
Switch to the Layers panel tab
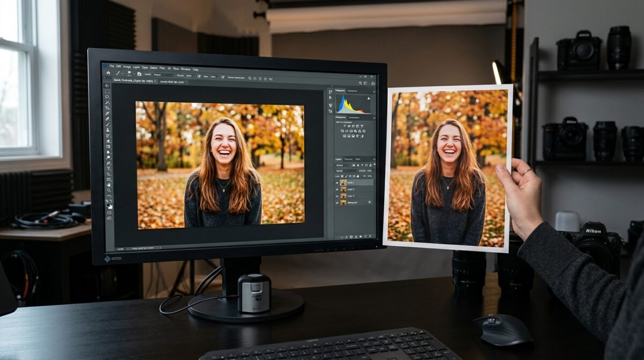[339, 159]
